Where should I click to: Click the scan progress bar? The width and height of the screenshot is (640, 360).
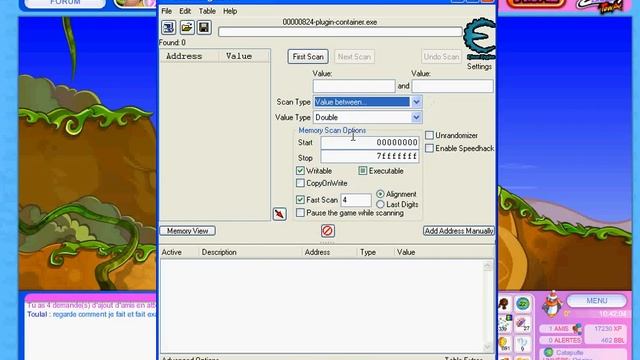[340, 32]
